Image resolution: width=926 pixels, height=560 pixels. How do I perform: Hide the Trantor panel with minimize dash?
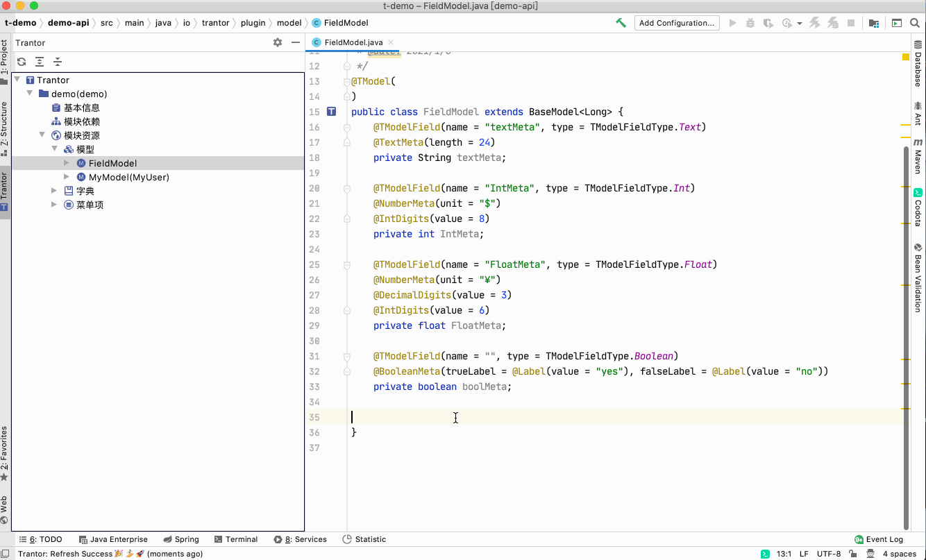[296, 42]
